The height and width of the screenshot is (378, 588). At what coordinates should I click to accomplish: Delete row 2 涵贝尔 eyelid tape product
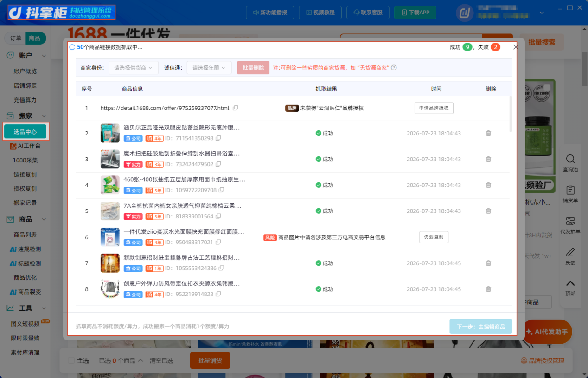pos(488,133)
